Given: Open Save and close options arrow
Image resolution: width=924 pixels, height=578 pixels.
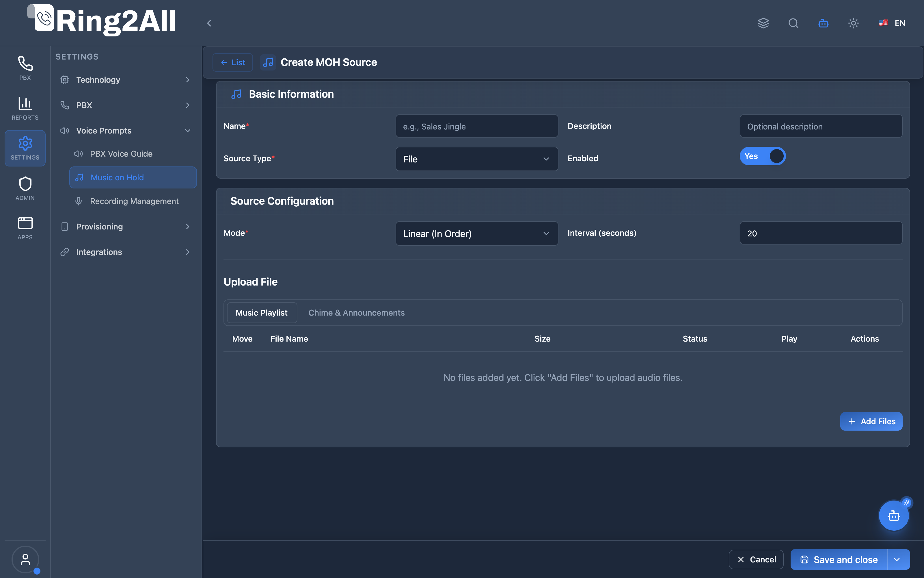Looking at the screenshot, I should [x=898, y=559].
